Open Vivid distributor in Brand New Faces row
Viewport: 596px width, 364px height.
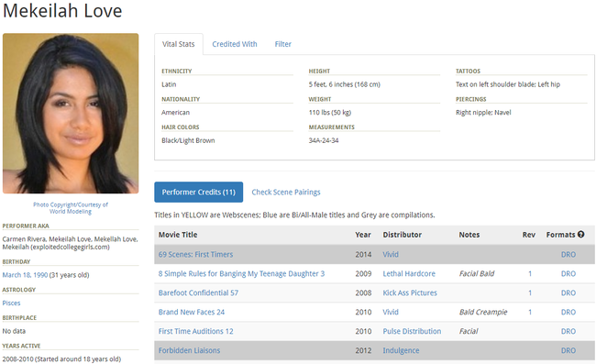[x=391, y=312]
